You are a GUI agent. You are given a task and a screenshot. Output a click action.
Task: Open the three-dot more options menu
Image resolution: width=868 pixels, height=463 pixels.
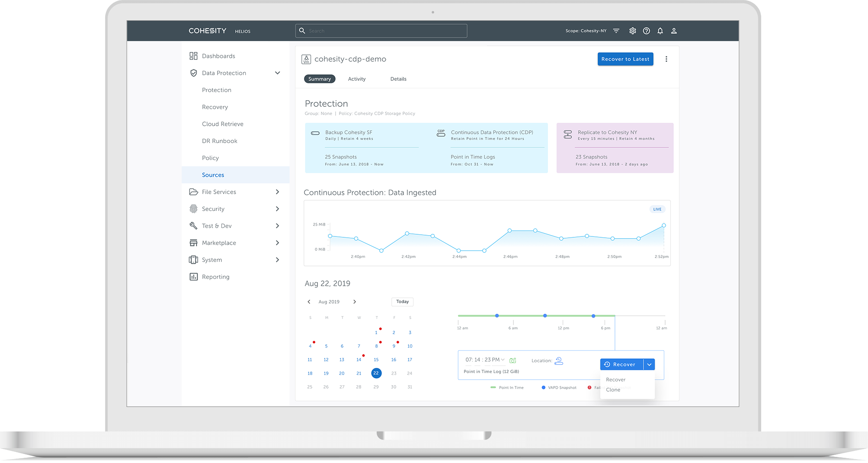(x=666, y=59)
